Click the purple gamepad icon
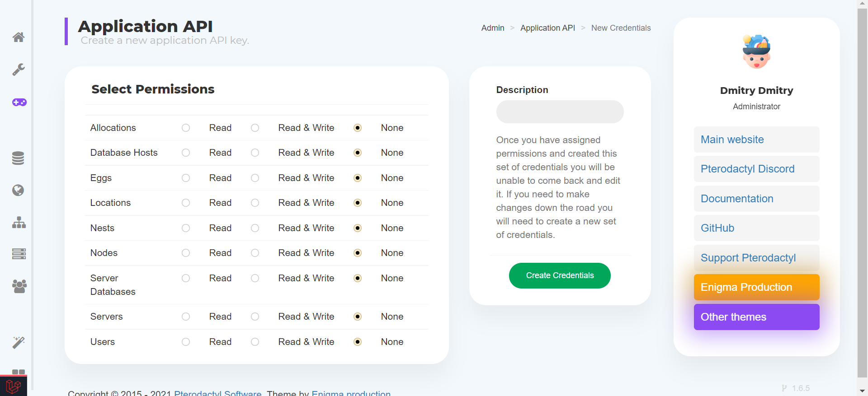Image resolution: width=868 pixels, height=396 pixels. (x=19, y=102)
